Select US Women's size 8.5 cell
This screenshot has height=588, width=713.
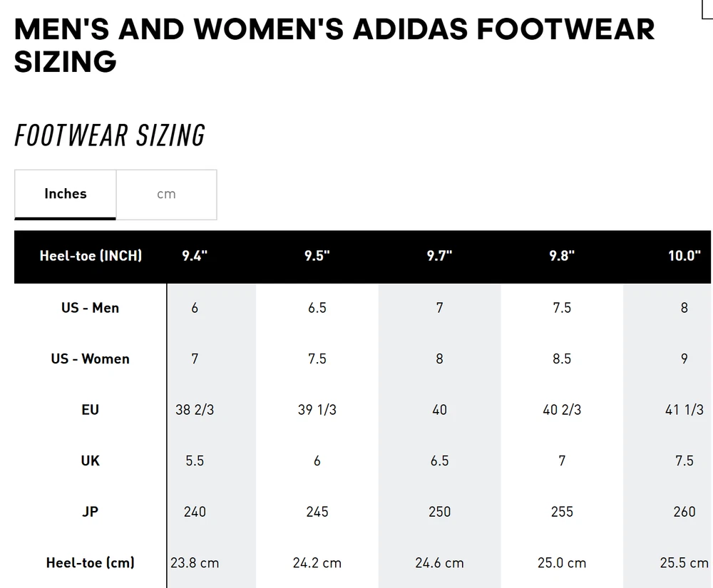click(x=562, y=359)
